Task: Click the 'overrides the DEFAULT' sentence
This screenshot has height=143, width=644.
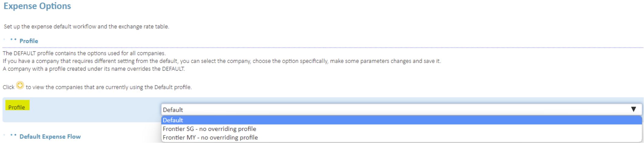Action: click(93, 69)
